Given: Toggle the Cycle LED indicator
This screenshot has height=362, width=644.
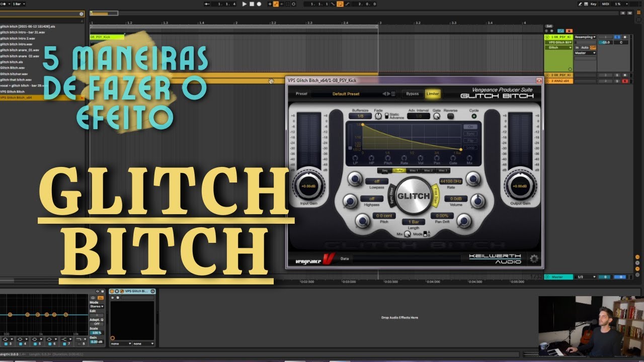Looking at the screenshot, I should click(473, 116).
